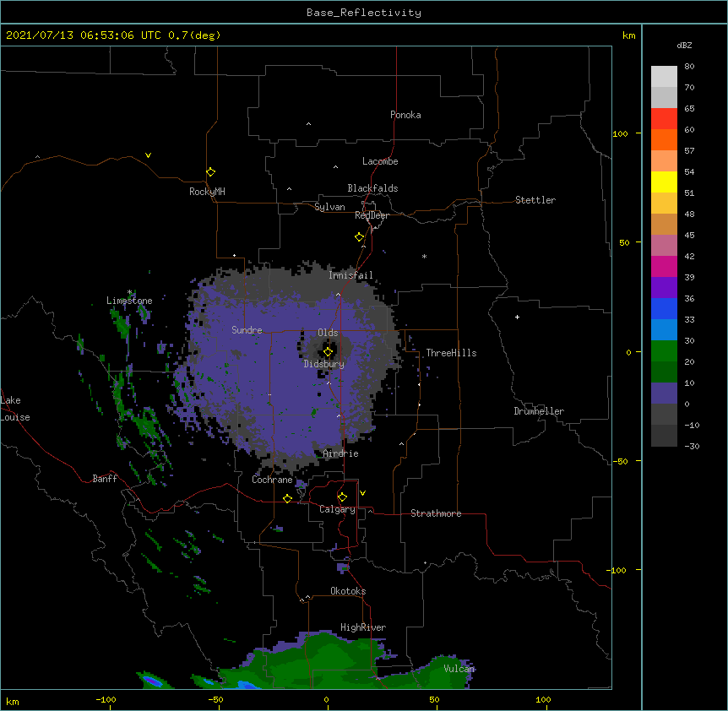Viewport: 728px width, 711px height.
Task: Click the Blackfalds city label
Action: [x=372, y=188]
